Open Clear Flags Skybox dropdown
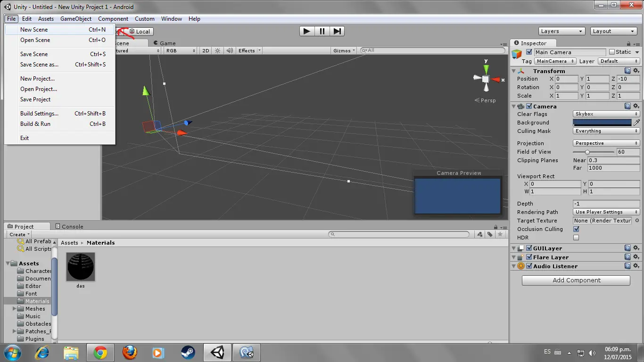This screenshot has width=644, height=362. 606,114
